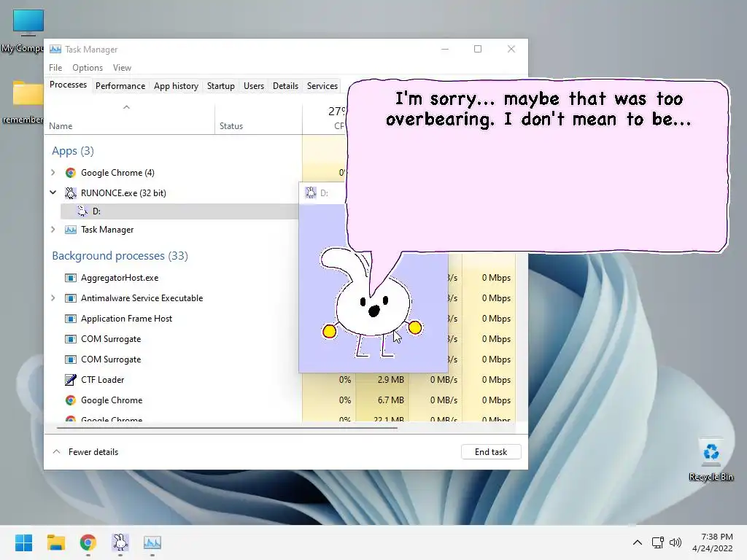Open the File menu in Task Manager
The width and height of the screenshot is (747, 560).
click(x=55, y=68)
